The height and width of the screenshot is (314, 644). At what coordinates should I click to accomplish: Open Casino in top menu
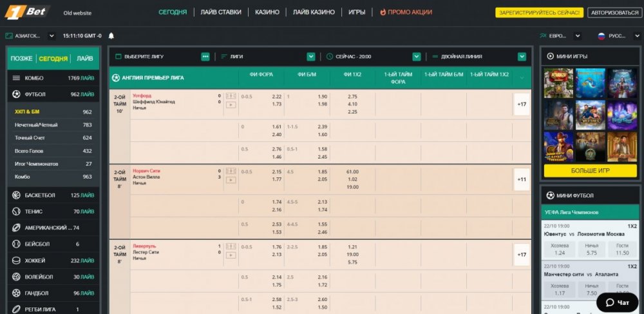click(267, 12)
